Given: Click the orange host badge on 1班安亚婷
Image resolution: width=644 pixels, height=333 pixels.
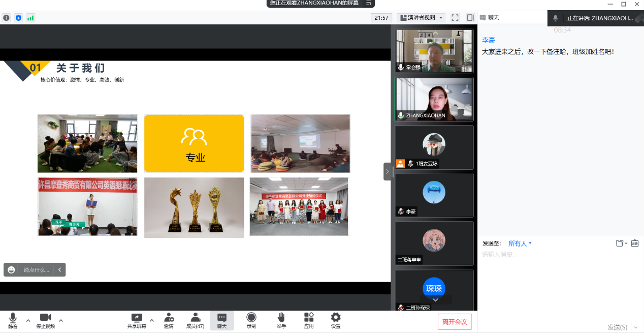Looking at the screenshot, I should tap(400, 164).
